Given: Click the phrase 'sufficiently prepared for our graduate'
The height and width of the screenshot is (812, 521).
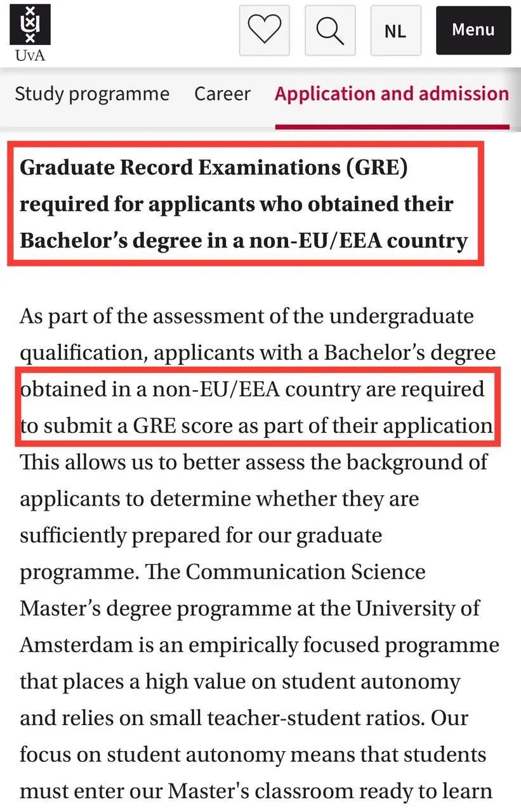Looking at the screenshot, I should (201, 535).
